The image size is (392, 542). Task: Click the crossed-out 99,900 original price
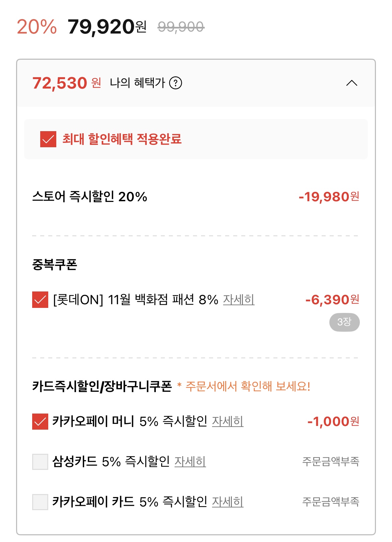(x=181, y=27)
